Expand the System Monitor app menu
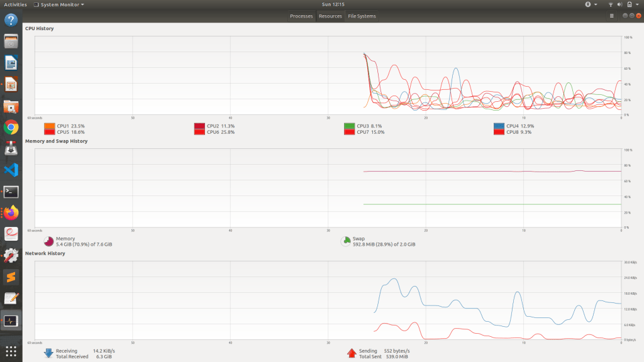This screenshot has width=644, height=362. 58,4
